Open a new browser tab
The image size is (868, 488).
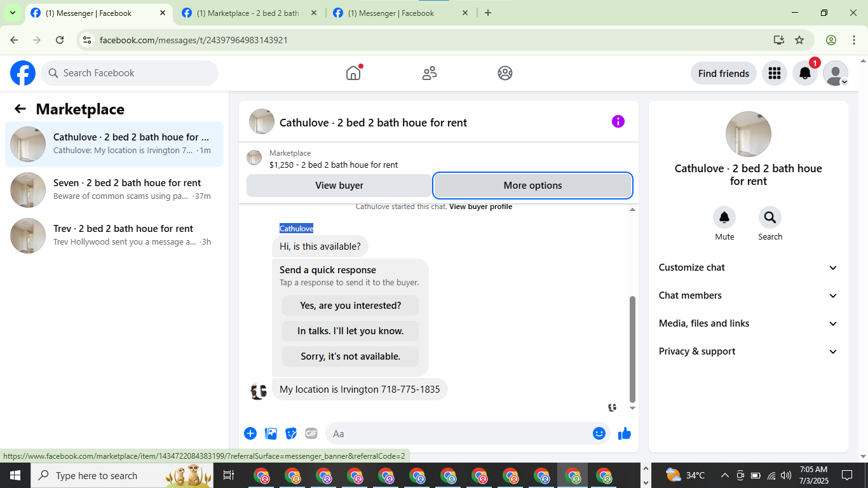pyautogui.click(x=488, y=13)
